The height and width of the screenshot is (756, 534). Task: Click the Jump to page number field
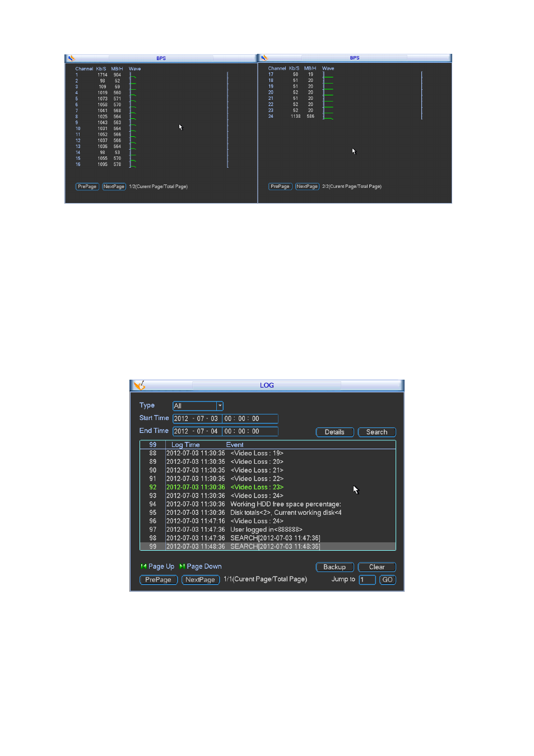(x=367, y=580)
